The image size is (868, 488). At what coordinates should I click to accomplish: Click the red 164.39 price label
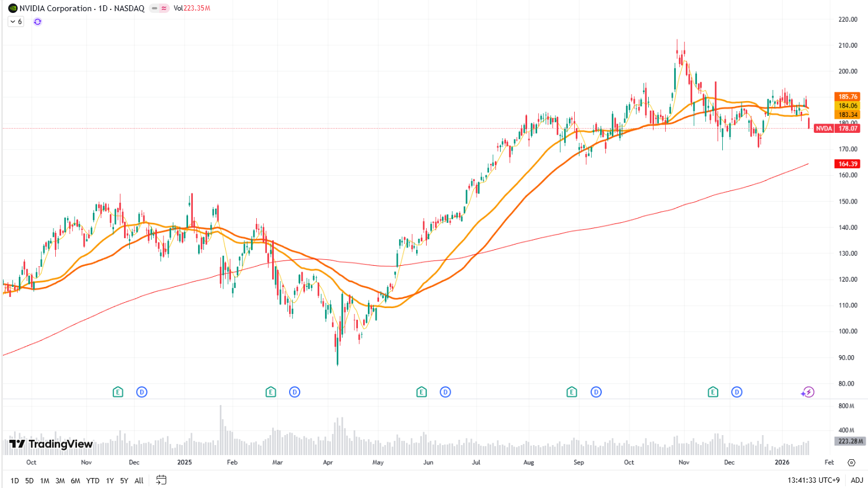click(x=847, y=164)
